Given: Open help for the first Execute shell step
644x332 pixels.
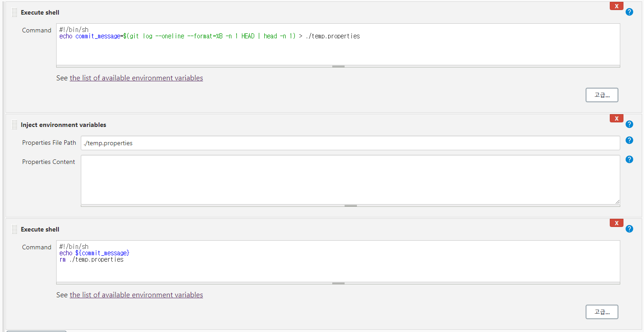Looking at the screenshot, I should [x=629, y=12].
